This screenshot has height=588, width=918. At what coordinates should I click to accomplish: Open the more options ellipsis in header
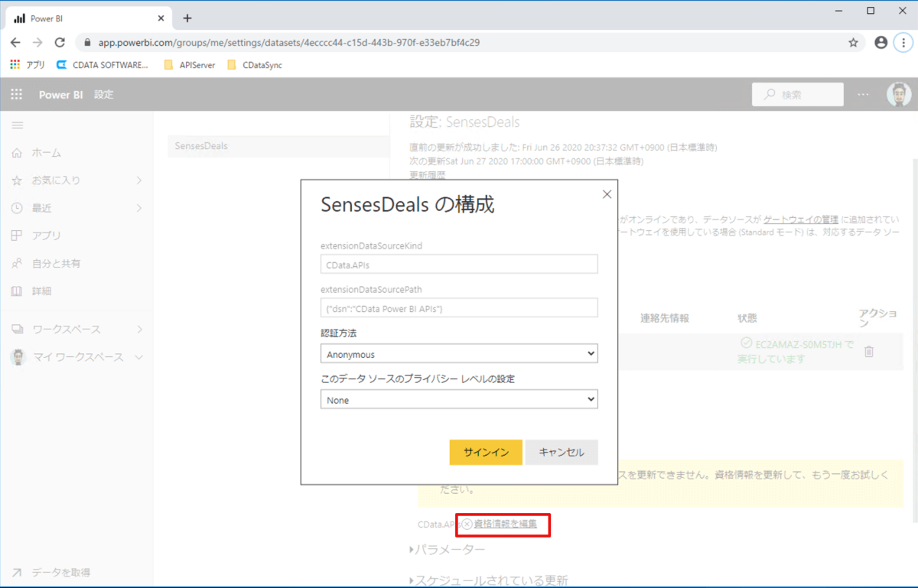tap(863, 95)
